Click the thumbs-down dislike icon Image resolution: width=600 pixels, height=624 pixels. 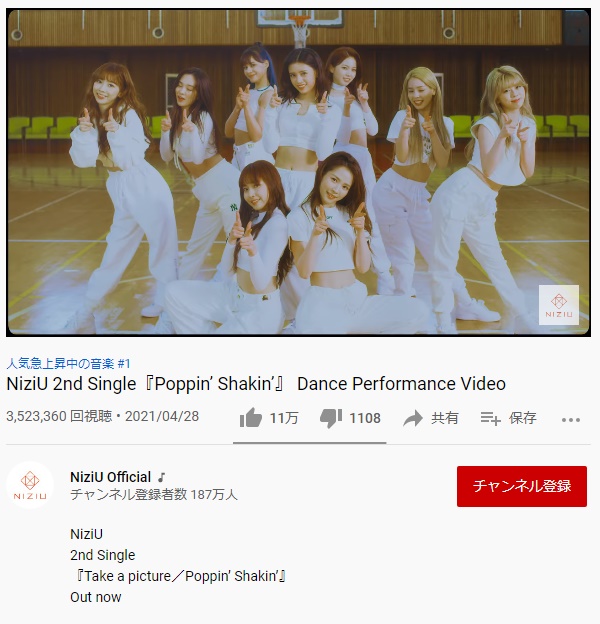331,418
